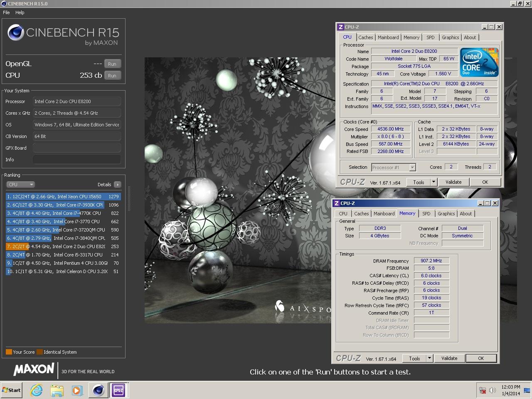The height and width of the screenshot is (399, 532).
Task: Click OK in lower CPU-Z window
Action: coord(481,358)
